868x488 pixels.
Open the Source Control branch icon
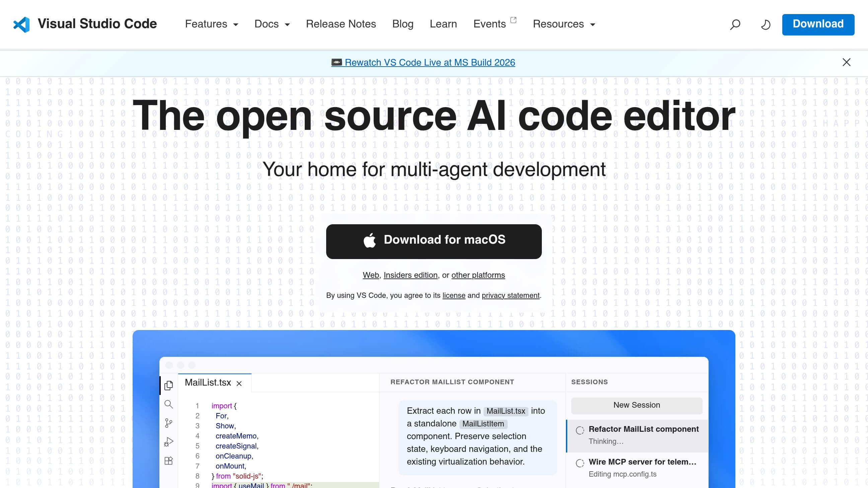[x=168, y=423]
